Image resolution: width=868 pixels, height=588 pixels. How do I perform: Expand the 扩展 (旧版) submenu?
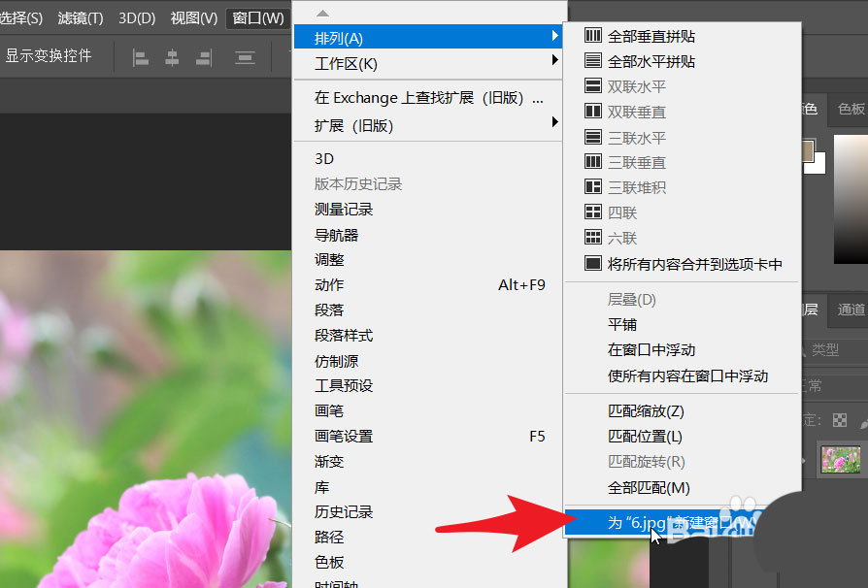(428, 125)
